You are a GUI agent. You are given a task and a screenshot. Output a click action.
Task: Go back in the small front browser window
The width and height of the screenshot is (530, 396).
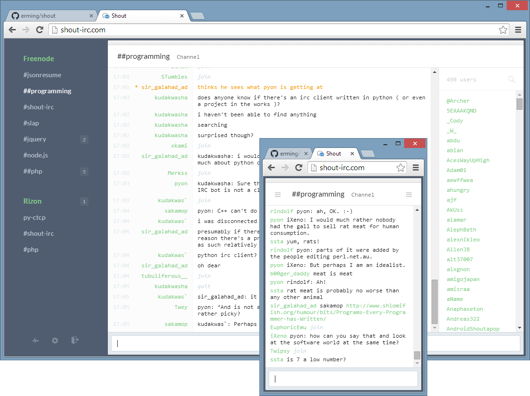(271, 167)
